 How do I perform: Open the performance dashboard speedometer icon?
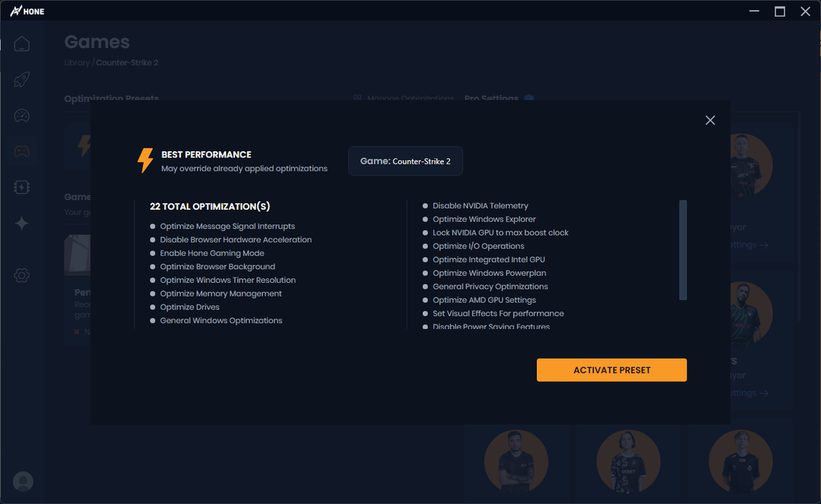22,116
